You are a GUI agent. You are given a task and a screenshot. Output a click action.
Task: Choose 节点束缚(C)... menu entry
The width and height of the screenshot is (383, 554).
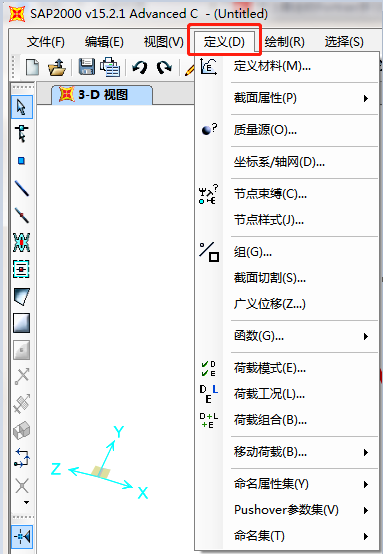(x=287, y=194)
